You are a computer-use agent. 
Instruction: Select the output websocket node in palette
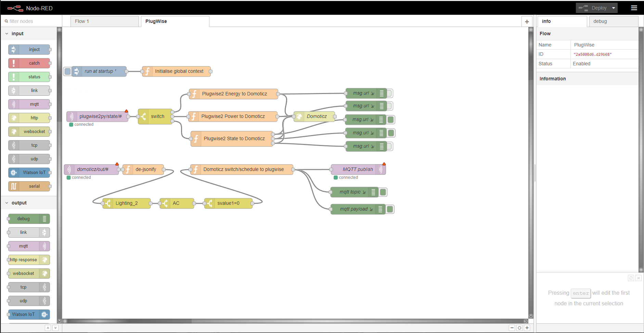click(29, 274)
